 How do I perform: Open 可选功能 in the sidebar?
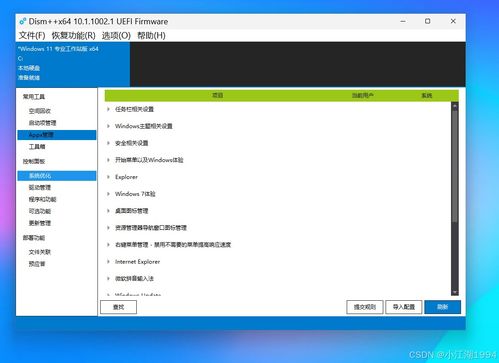(40, 211)
